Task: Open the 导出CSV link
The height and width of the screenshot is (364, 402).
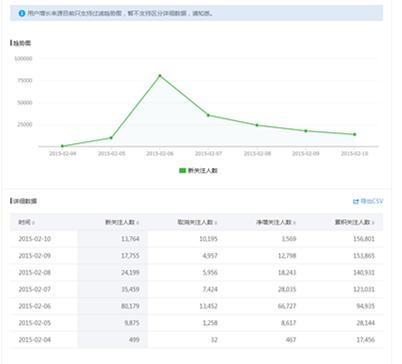Action: pos(372,201)
